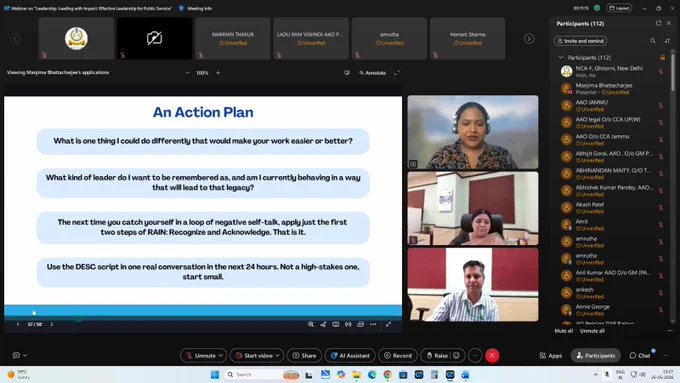The height and width of the screenshot is (383, 680).
Task: Click the speaker icon left of Annotate
Action: [x=347, y=73]
